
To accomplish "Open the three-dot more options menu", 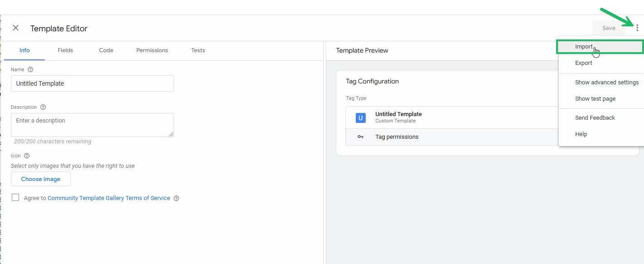I will tap(637, 28).
